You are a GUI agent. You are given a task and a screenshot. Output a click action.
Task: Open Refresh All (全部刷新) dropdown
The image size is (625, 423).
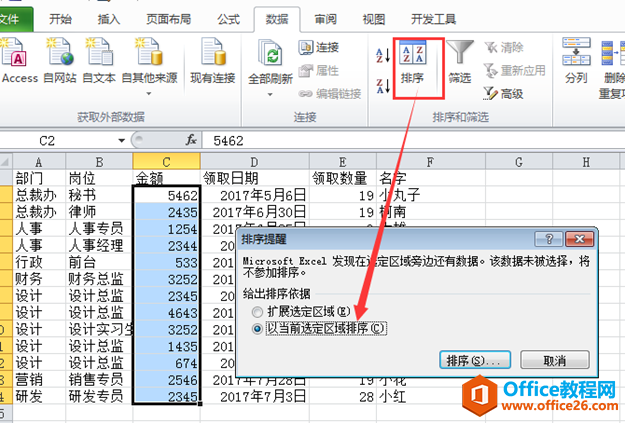click(x=269, y=94)
